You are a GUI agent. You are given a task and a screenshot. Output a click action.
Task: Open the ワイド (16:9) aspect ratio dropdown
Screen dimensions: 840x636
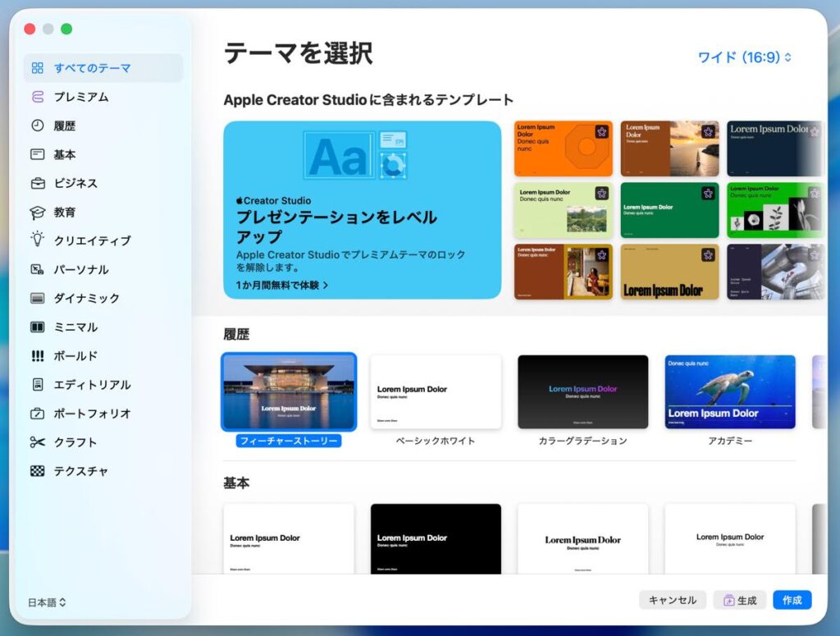[x=745, y=57]
